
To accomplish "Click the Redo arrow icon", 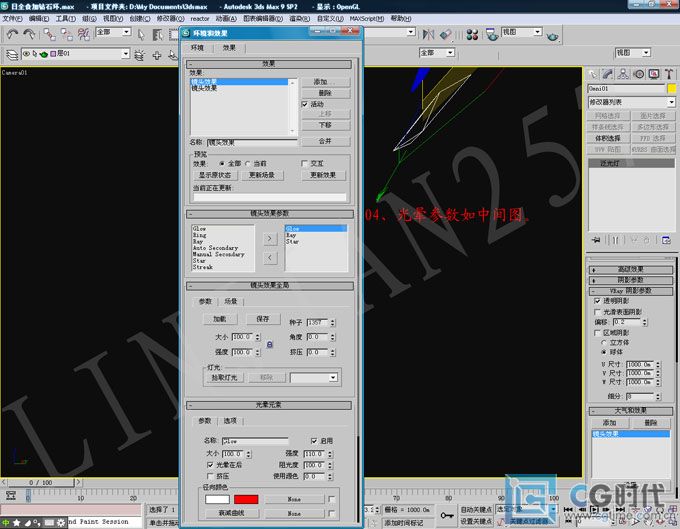I will click(x=29, y=34).
